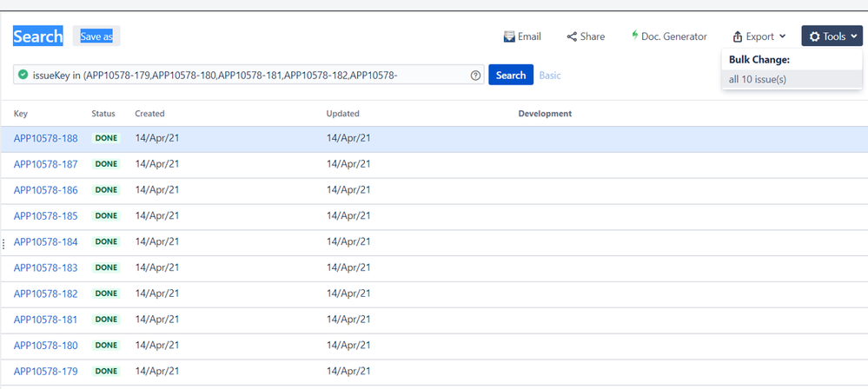Click the Save as button
The height and width of the screenshot is (389, 868).
pyautogui.click(x=96, y=36)
